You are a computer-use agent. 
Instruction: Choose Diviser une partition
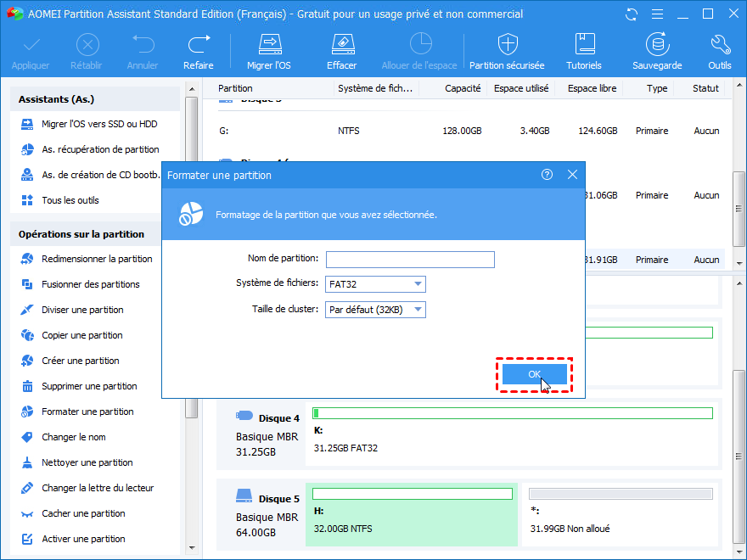point(72,310)
